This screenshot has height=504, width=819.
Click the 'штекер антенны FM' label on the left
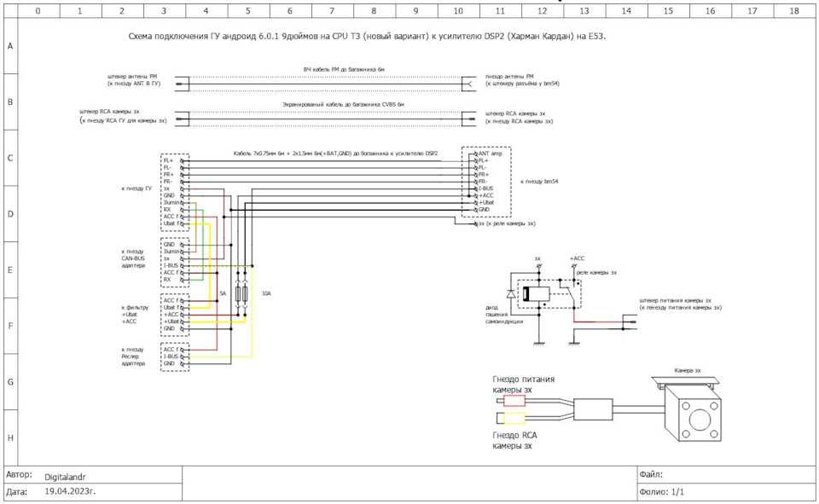[132, 76]
